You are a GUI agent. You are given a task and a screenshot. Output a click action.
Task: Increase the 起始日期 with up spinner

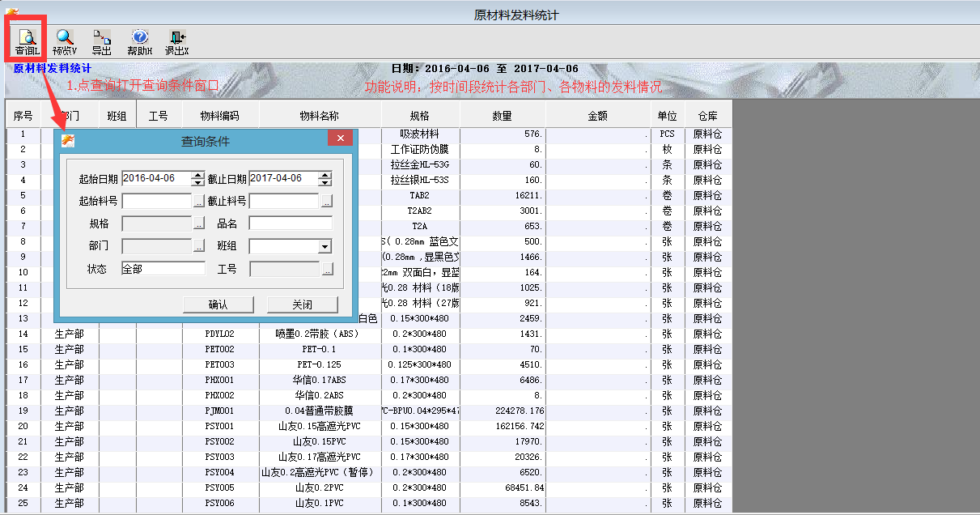click(x=197, y=175)
